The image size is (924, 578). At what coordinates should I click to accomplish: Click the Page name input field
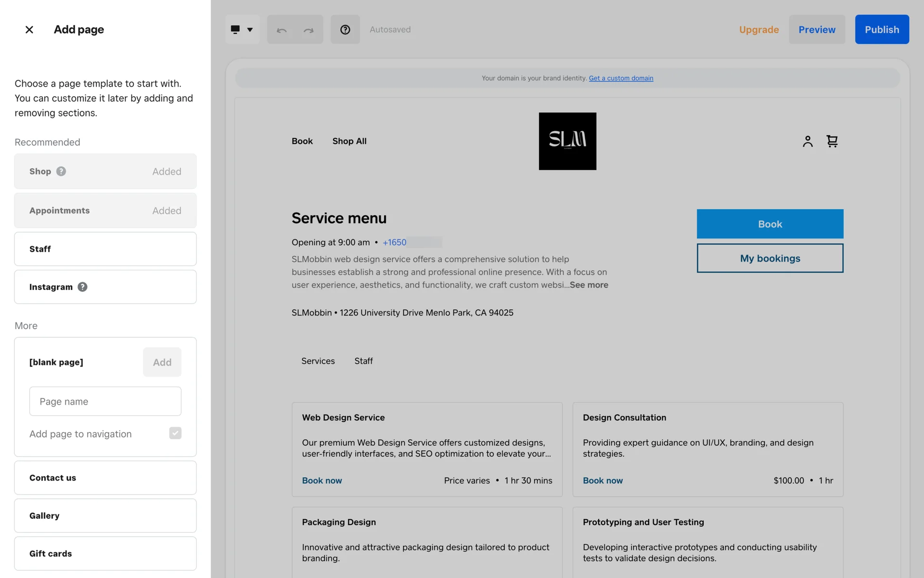[105, 401]
